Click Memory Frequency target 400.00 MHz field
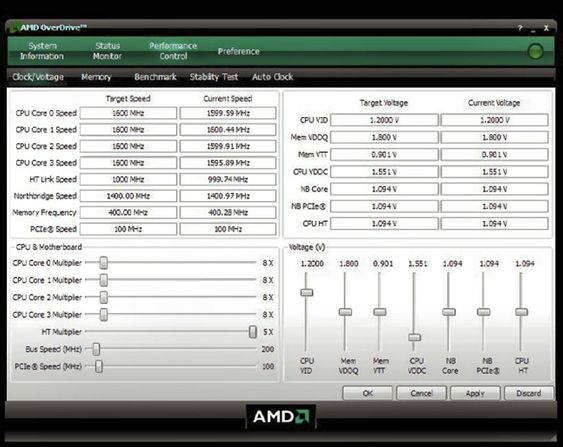The height and width of the screenshot is (447, 563). tap(128, 212)
